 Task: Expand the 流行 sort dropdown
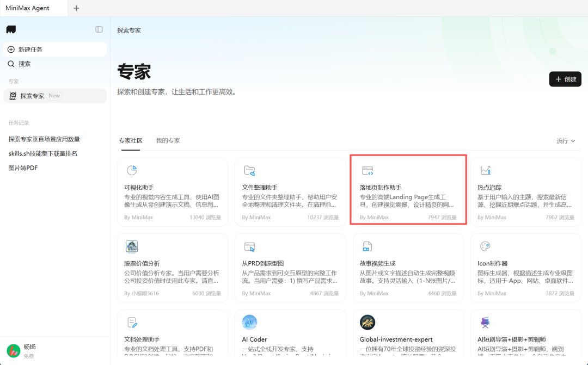tap(566, 140)
